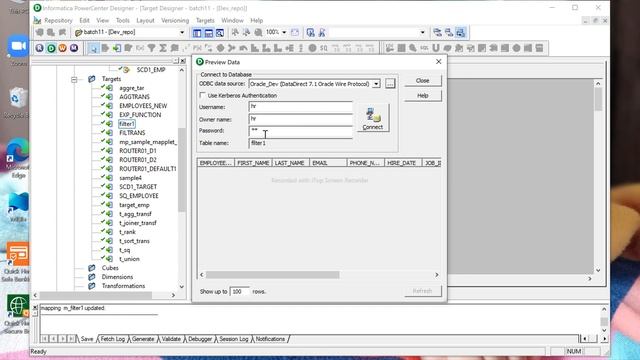Toggle the Navigator window view icon

[x=197, y=33]
